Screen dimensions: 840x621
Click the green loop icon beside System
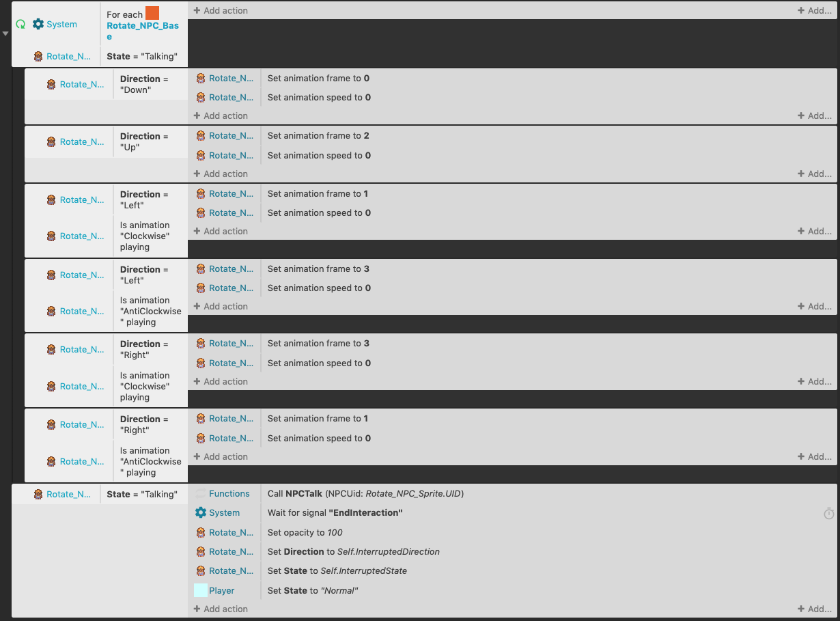point(20,24)
